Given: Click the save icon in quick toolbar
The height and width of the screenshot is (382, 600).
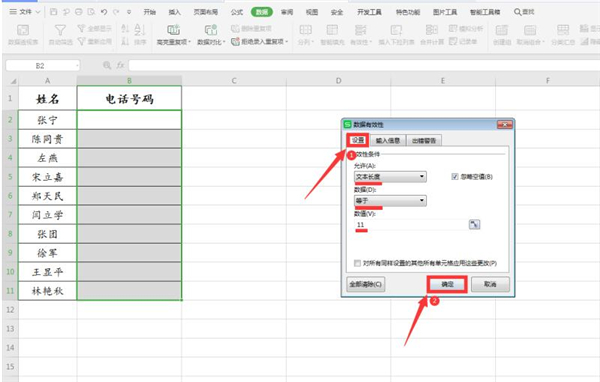Looking at the screenshot, I should coord(54,12).
